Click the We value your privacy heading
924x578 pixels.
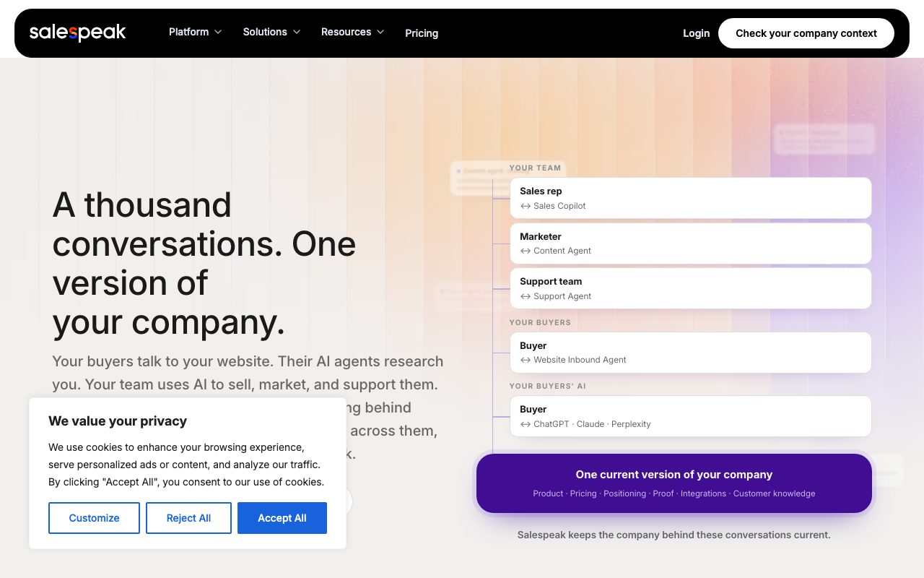(118, 421)
